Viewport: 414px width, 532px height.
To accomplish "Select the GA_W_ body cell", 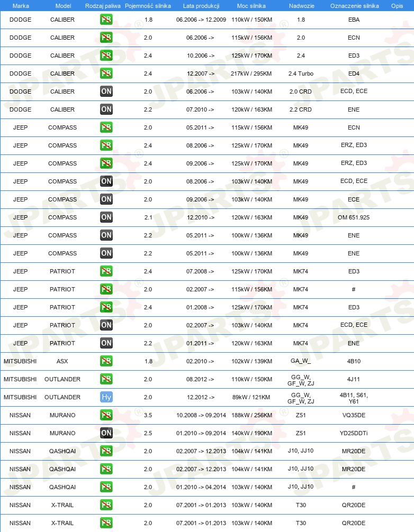I will (301, 361).
